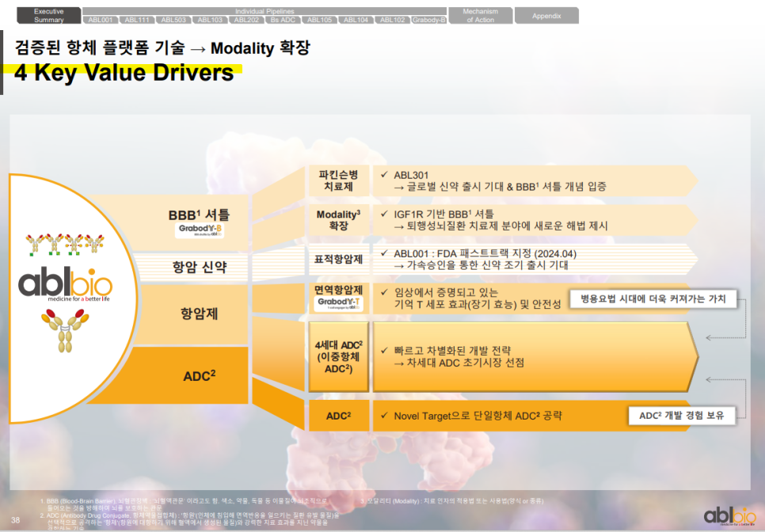Click footnote 1 about BBB (Blood-Brain Barrier)

click(x=184, y=504)
